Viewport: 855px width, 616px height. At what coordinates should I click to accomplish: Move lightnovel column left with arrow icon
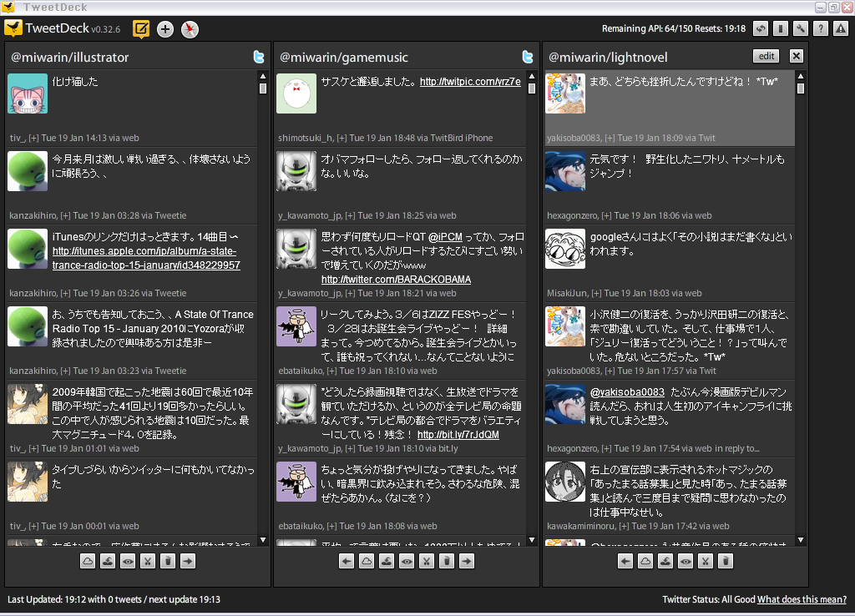click(625, 561)
